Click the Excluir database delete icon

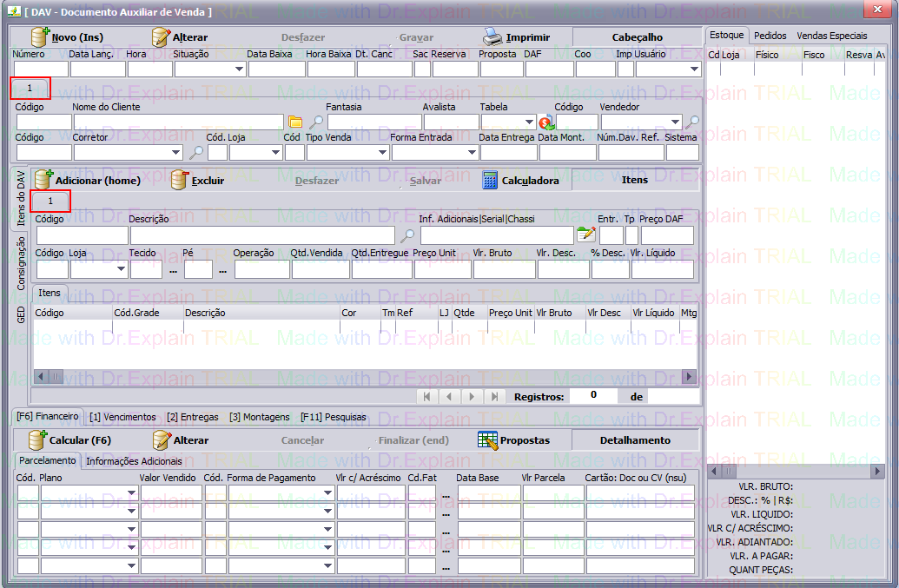(x=180, y=180)
